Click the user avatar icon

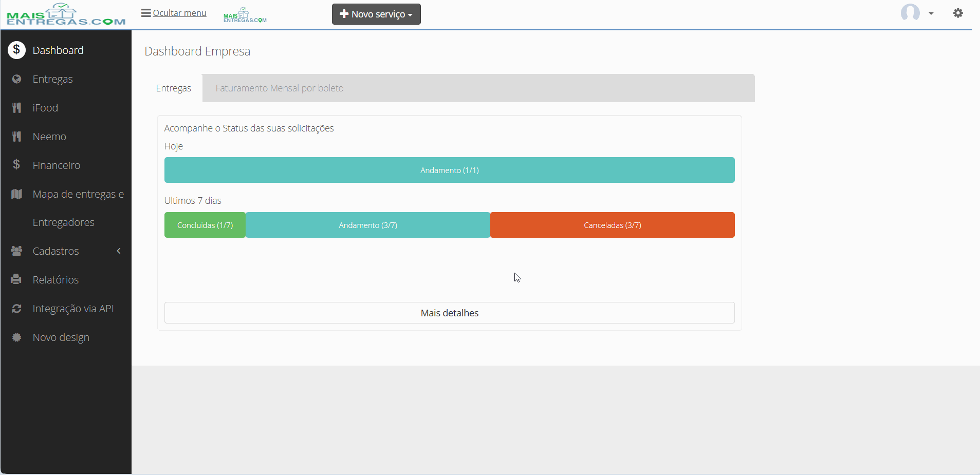point(910,13)
